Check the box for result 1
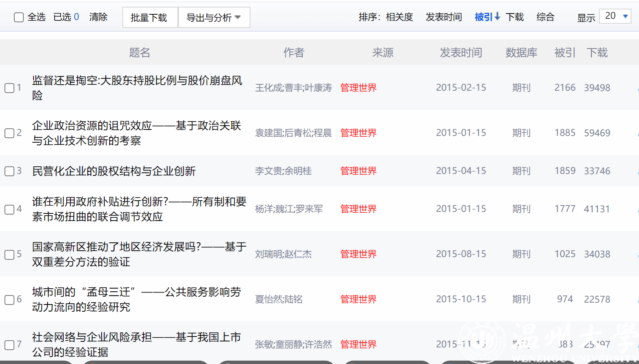Viewport: 639px width, 364px height. point(9,88)
